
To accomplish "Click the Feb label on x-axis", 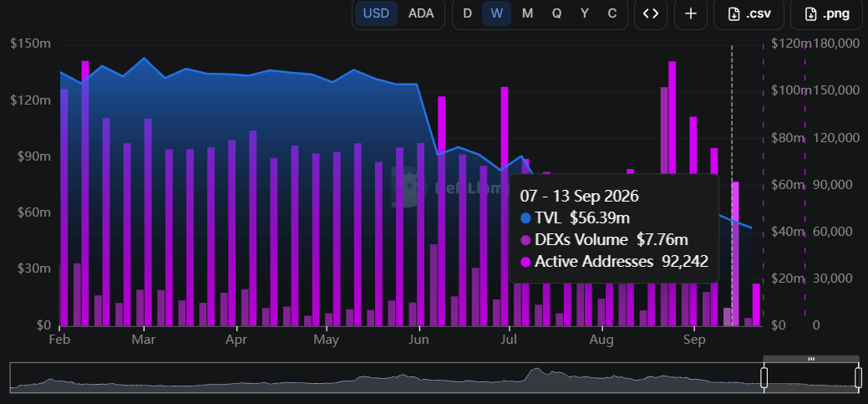I will point(60,339).
